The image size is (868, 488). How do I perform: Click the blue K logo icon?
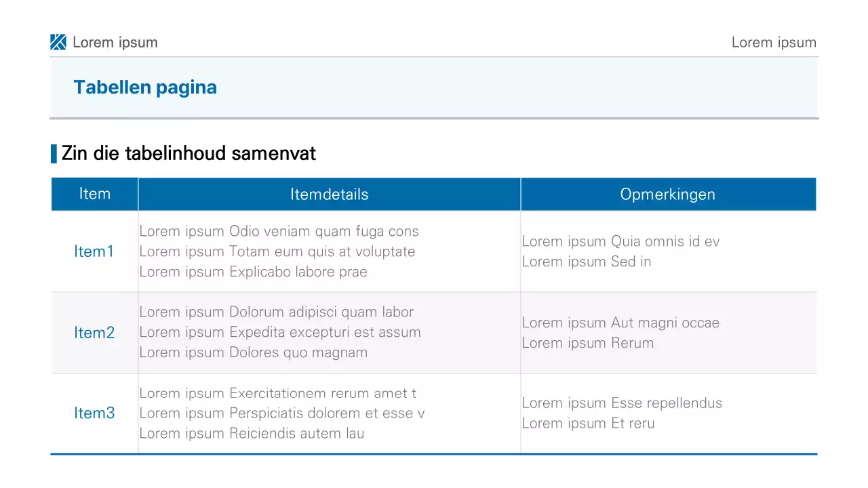coord(58,42)
